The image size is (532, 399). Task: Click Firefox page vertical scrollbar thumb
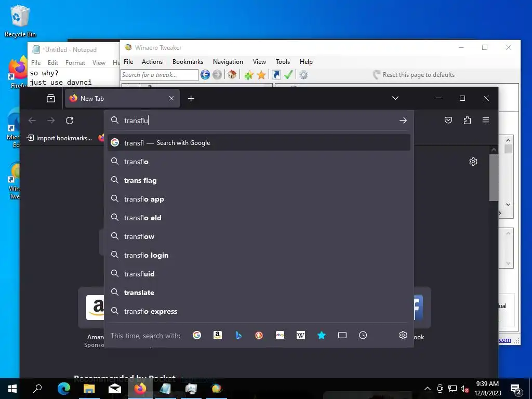494,178
